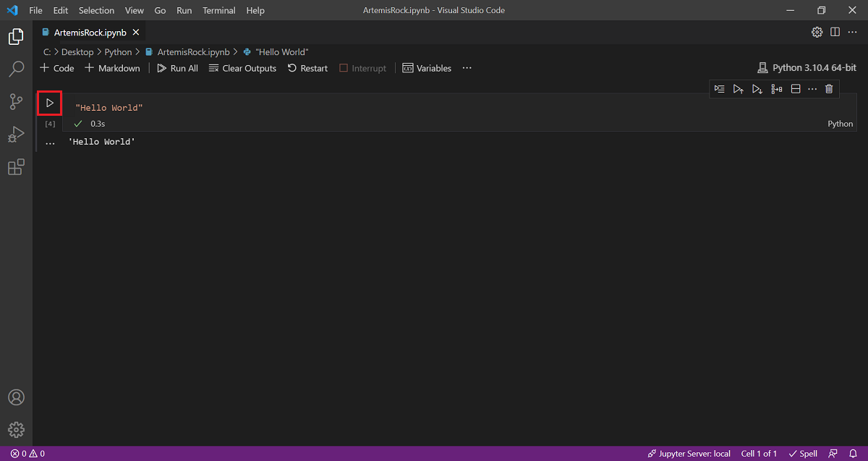Open Manage gear in activity bar

16,430
